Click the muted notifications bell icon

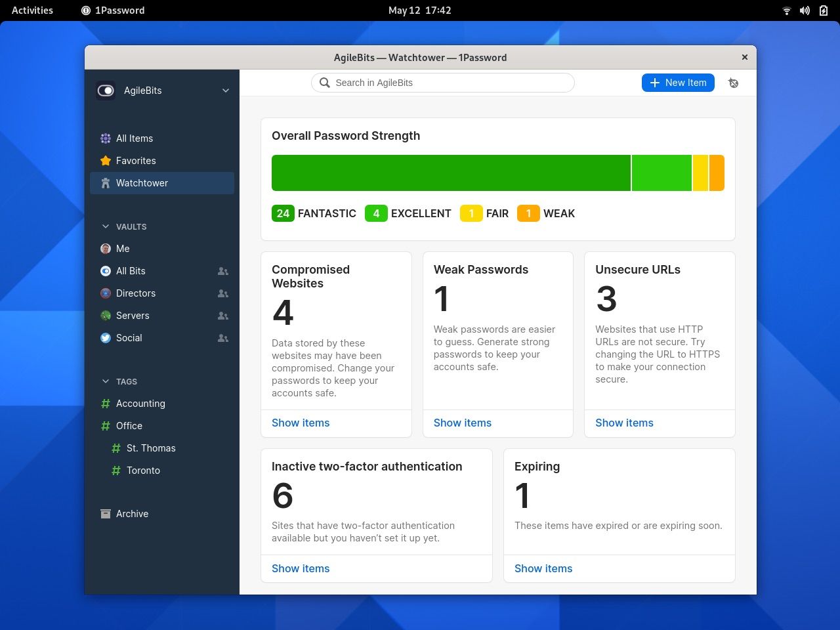pos(733,83)
